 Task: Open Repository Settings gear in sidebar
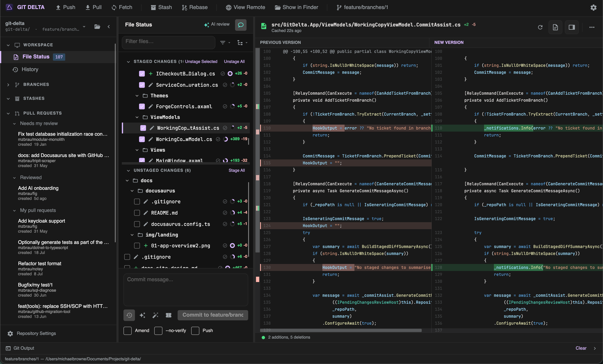pyautogui.click(x=10, y=333)
